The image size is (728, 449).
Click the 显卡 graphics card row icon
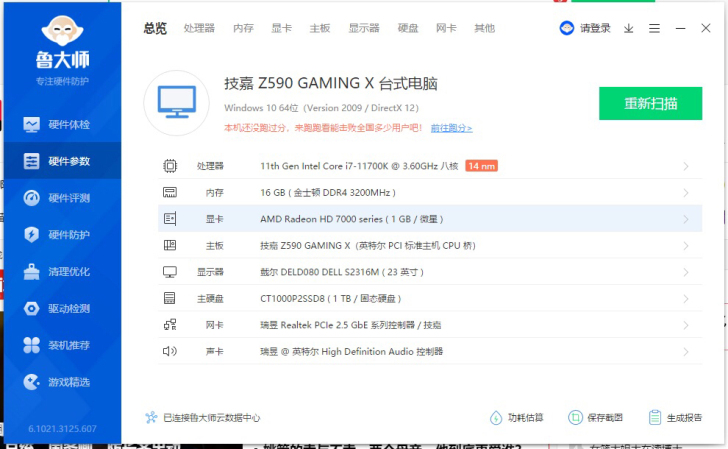170,219
